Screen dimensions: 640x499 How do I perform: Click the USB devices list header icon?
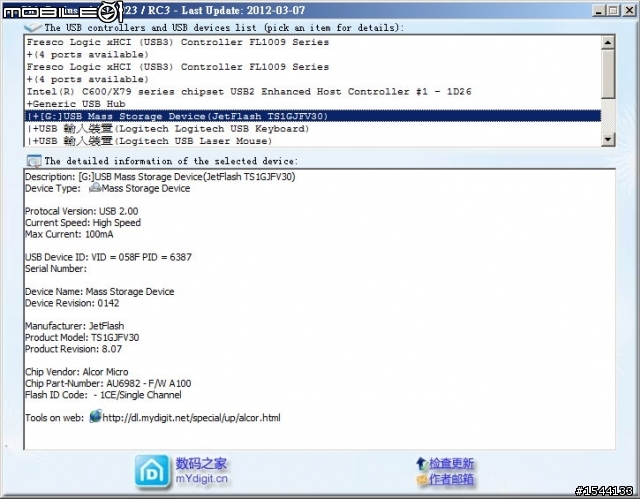pos(33,27)
